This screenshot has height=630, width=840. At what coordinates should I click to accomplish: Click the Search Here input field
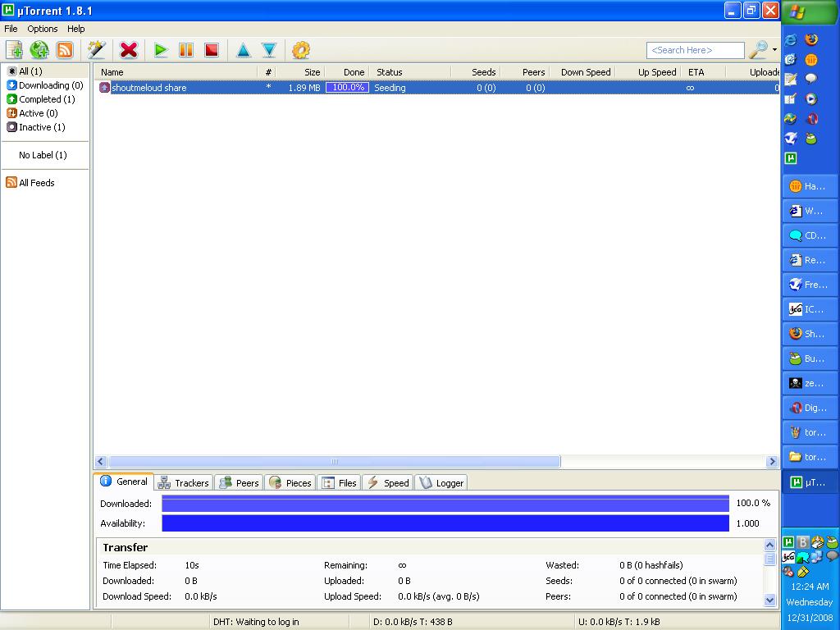(x=696, y=50)
